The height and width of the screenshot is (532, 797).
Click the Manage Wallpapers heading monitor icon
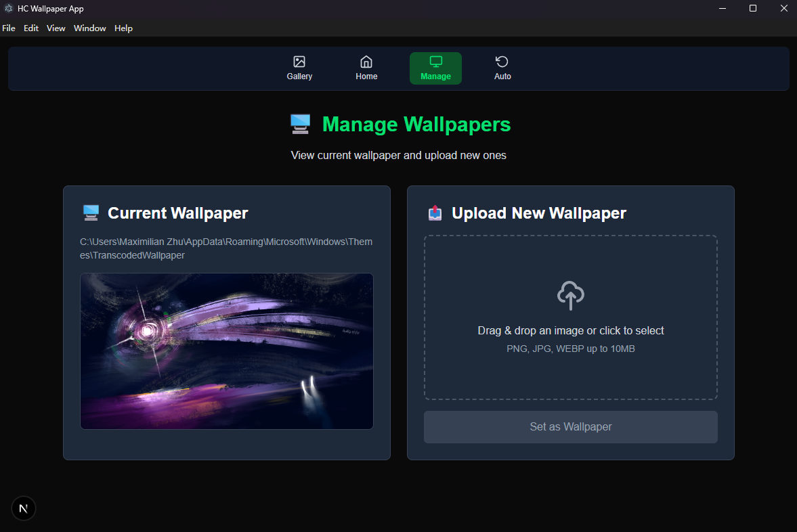(299, 124)
